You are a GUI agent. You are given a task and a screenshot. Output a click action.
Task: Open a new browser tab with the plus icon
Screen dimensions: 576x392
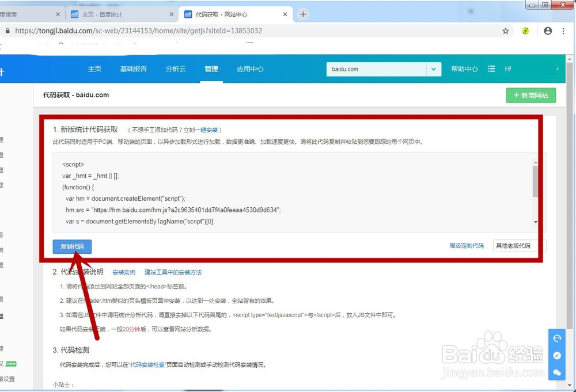(x=303, y=13)
